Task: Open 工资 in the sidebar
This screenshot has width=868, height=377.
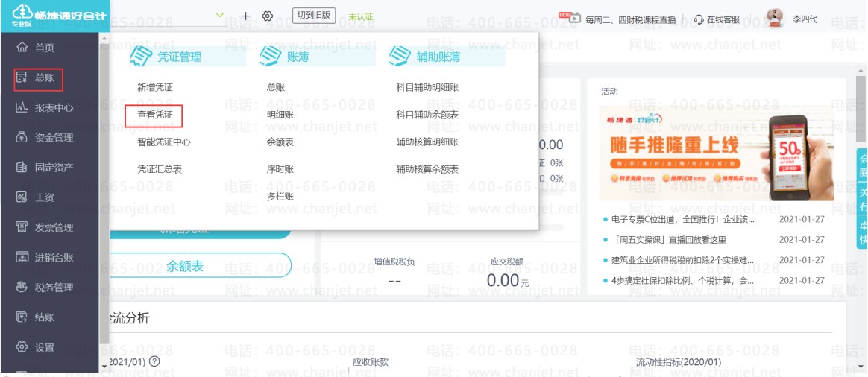Action: click(45, 197)
